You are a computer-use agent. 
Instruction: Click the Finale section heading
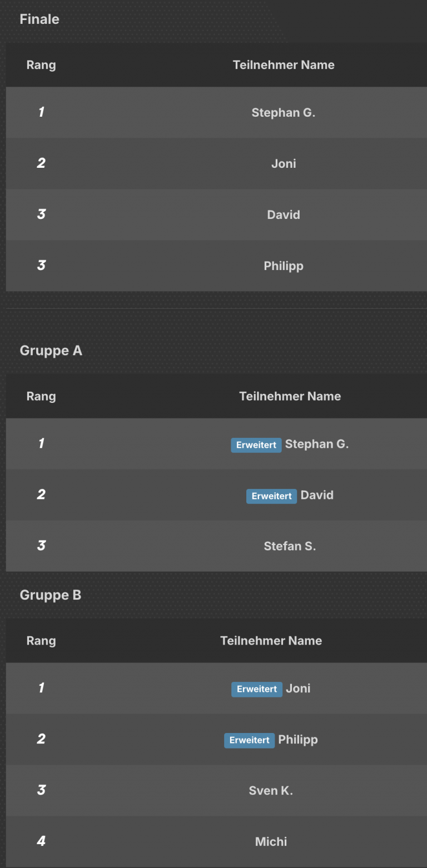coord(39,19)
